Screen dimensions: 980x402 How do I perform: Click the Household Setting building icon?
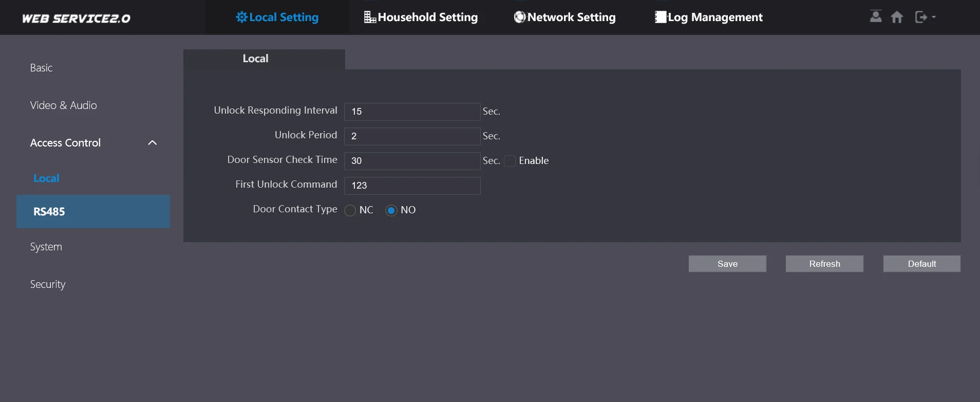point(370,17)
